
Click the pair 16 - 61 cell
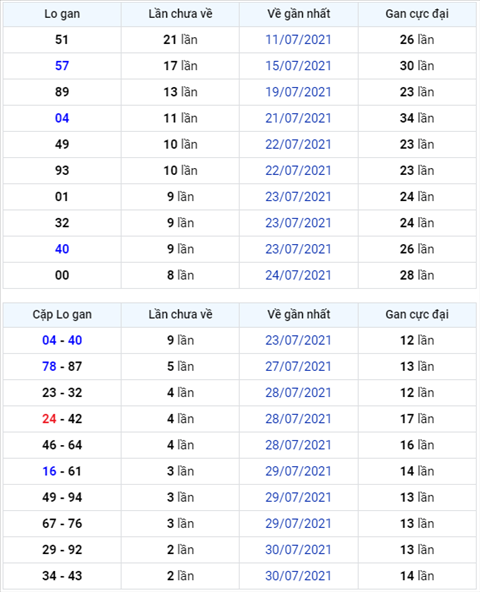[62, 471]
